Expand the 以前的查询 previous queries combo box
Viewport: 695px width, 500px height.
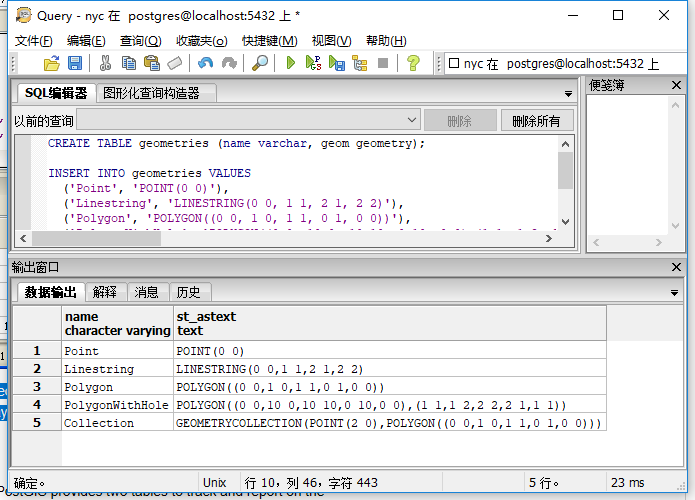pyautogui.click(x=412, y=120)
